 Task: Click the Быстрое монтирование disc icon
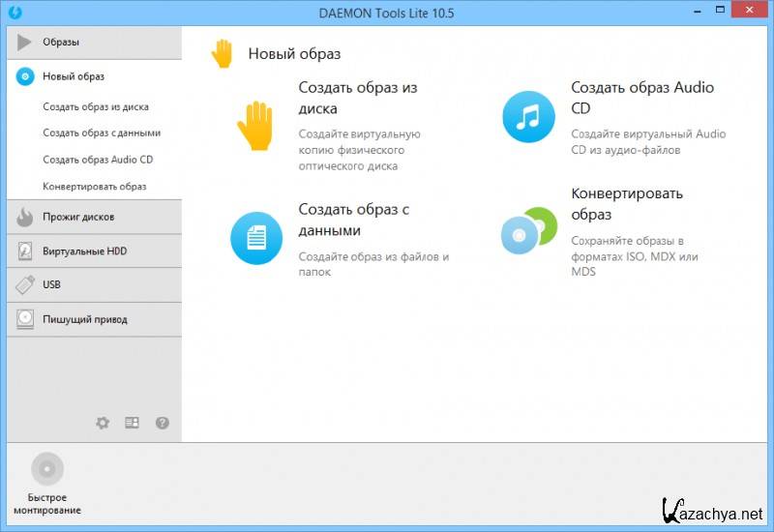pyautogui.click(x=47, y=468)
